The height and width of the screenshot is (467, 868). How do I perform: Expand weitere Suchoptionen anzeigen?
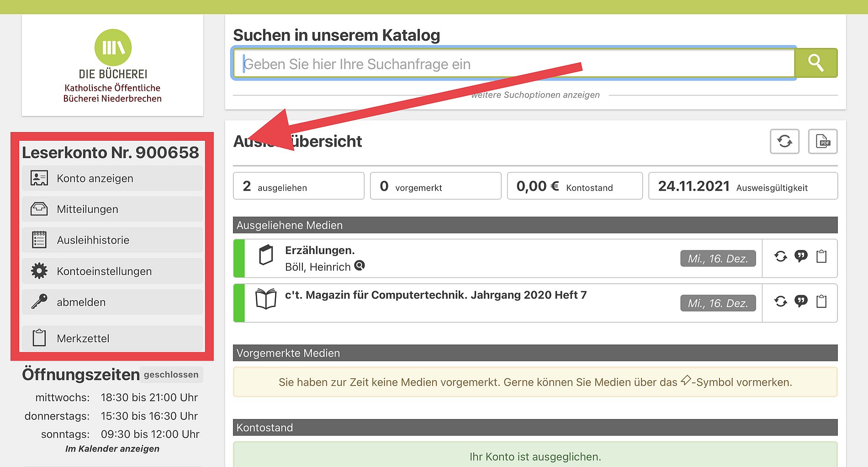pyautogui.click(x=535, y=95)
